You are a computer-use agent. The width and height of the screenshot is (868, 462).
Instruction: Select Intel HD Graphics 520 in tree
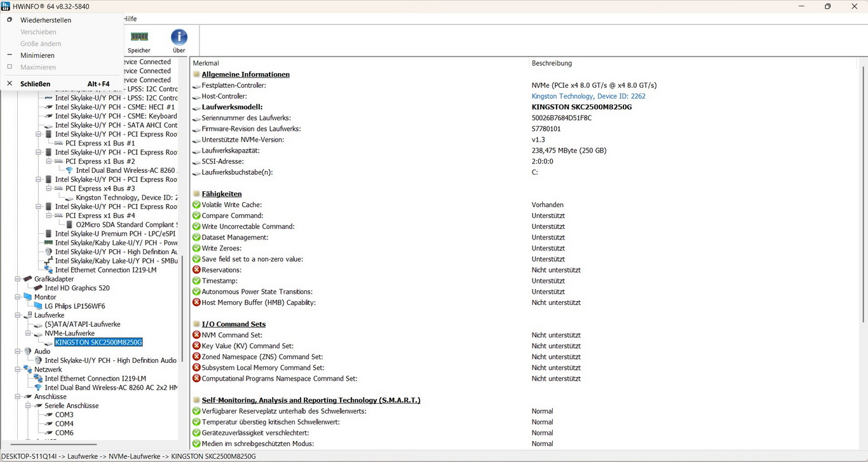(77, 288)
